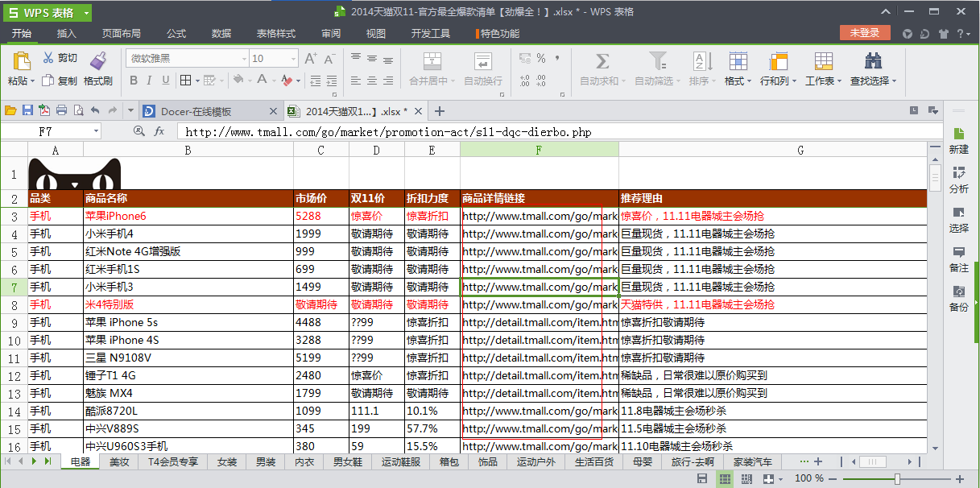This screenshot has width=980, height=488.
Task: Click the Cut (剪切) scissors icon
Action: tap(48, 58)
